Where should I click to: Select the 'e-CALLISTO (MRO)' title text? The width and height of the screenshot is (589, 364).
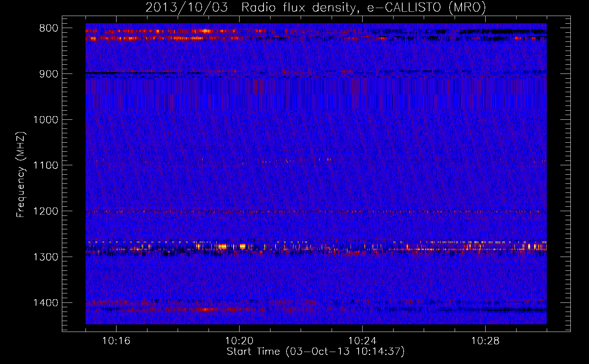click(x=426, y=8)
